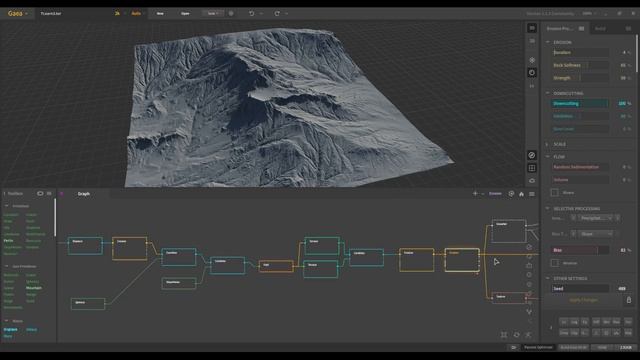Screen dimensions: 640x360
Task: Open the Save dropdown button
Action: click(x=213, y=13)
